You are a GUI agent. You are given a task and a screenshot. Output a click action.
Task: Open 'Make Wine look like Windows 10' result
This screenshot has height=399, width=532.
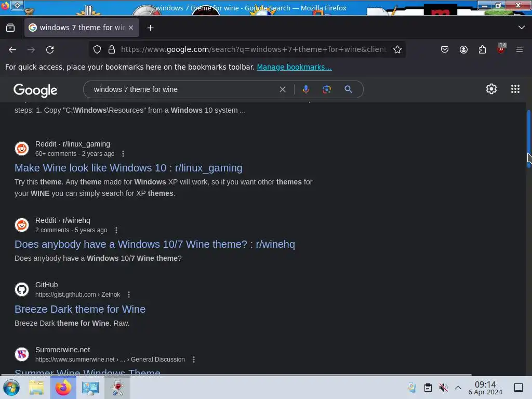(x=129, y=168)
